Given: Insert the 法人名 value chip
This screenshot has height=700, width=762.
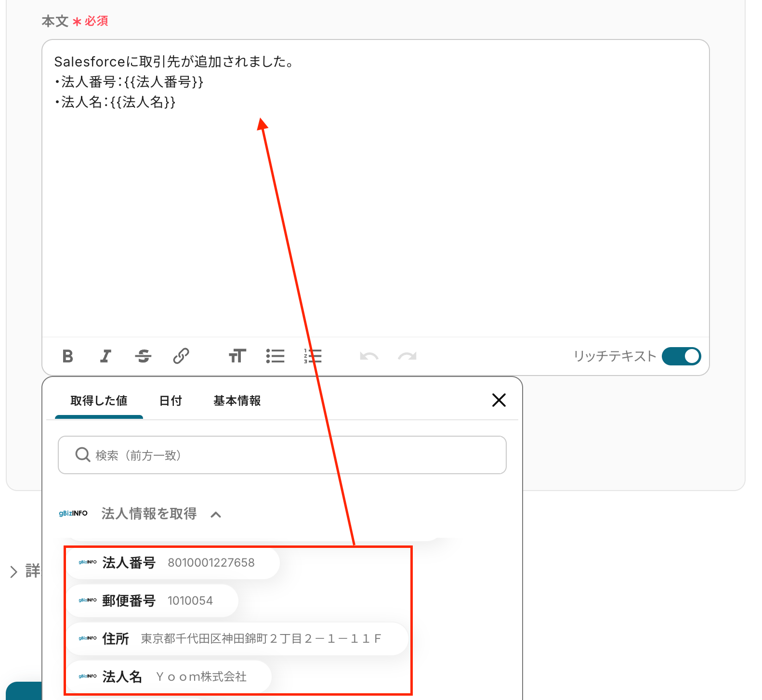Looking at the screenshot, I should tap(169, 677).
